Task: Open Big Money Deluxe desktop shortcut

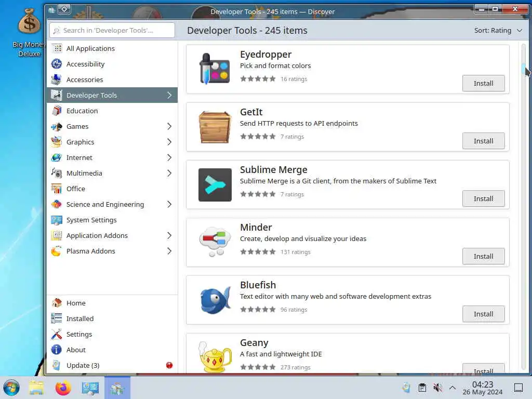Action: coord(29,33)
